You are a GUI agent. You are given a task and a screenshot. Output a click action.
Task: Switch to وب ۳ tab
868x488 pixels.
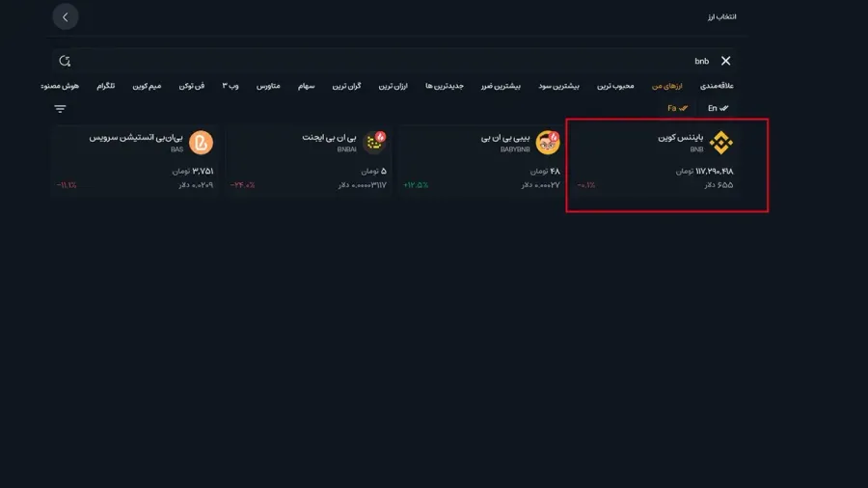pos(231,86)
